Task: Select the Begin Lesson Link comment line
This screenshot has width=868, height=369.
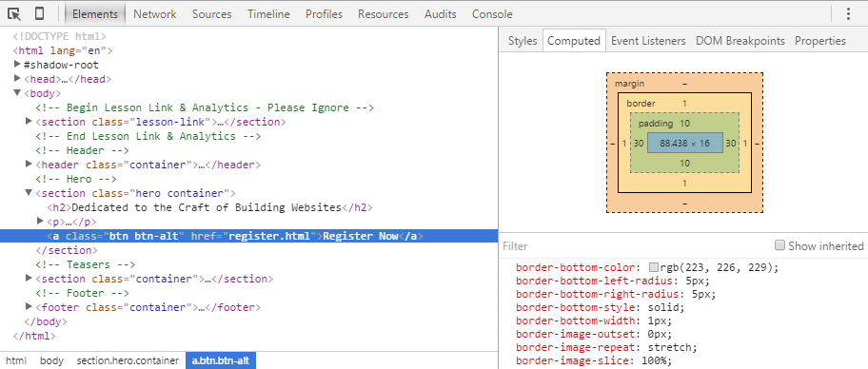Action: tap(205, 107)
